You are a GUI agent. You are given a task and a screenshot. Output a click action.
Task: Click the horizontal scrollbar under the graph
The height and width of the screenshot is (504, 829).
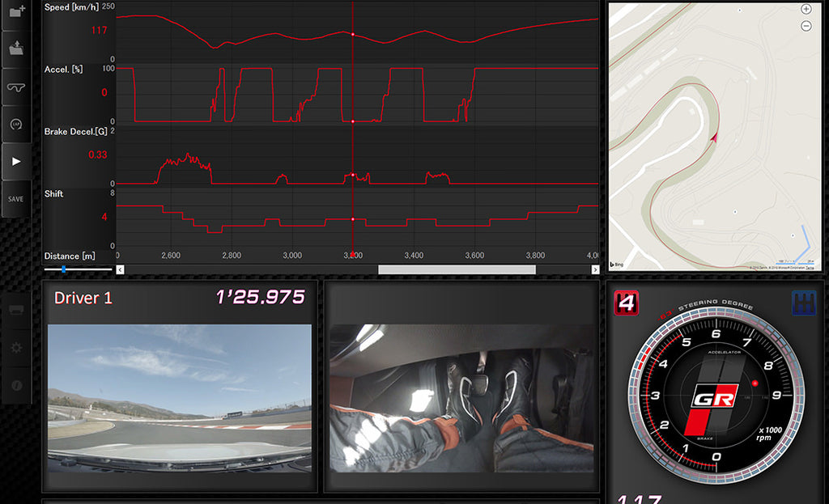tap(456, 269)
